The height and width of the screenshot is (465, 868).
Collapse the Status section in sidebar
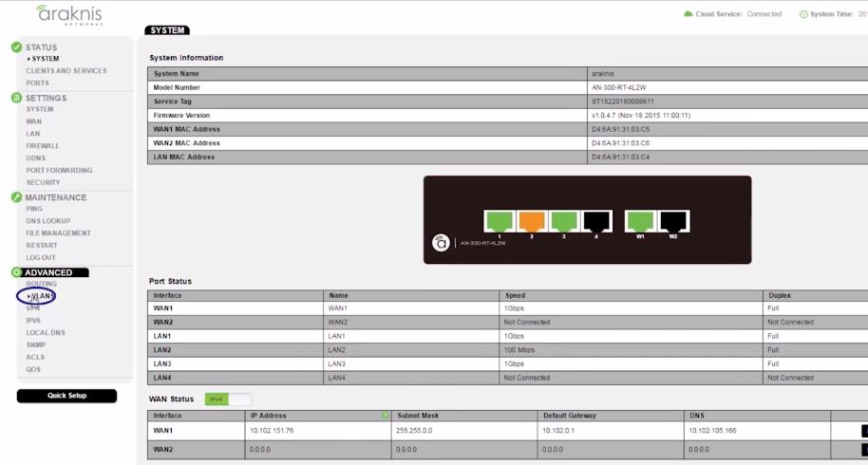41,46
